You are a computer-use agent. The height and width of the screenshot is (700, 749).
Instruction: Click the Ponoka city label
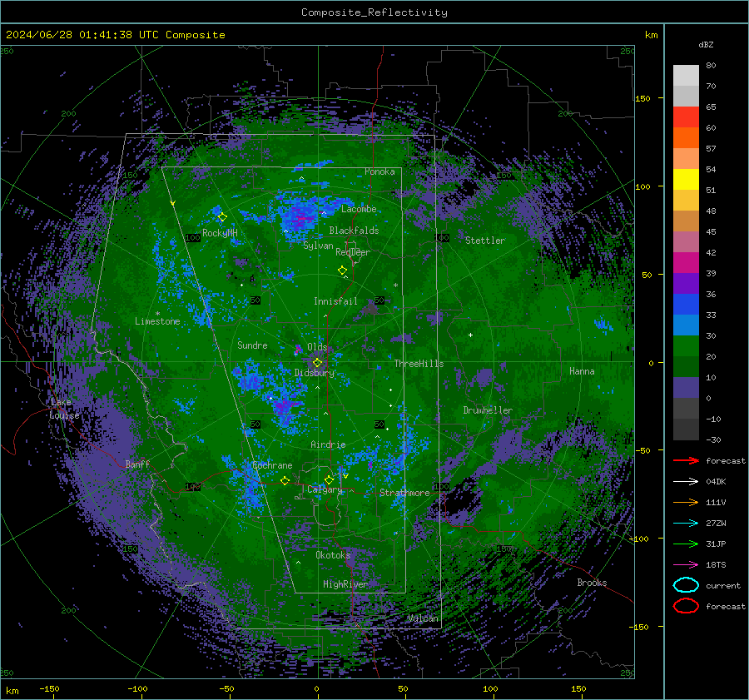click(x=379, y=171)
